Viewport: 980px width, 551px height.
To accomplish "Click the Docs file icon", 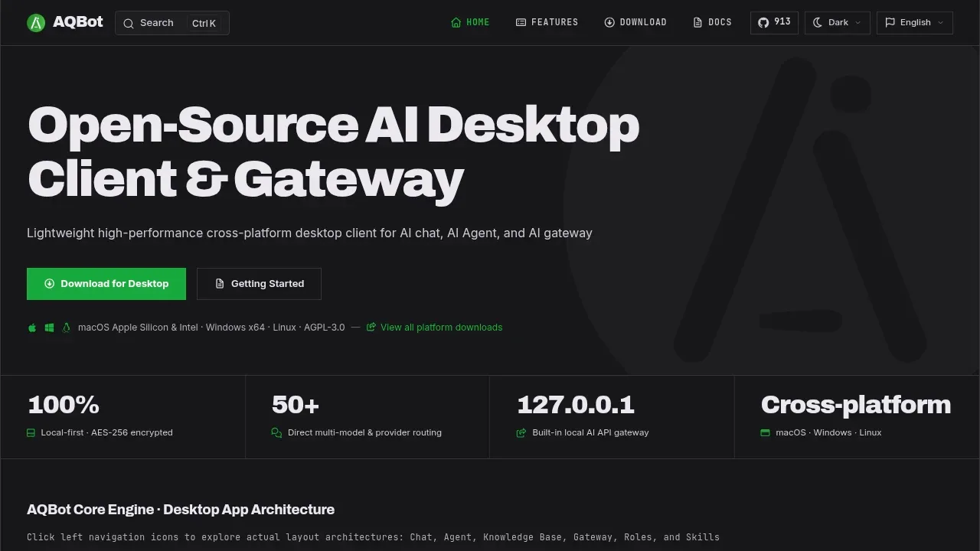I will [697, 22].
